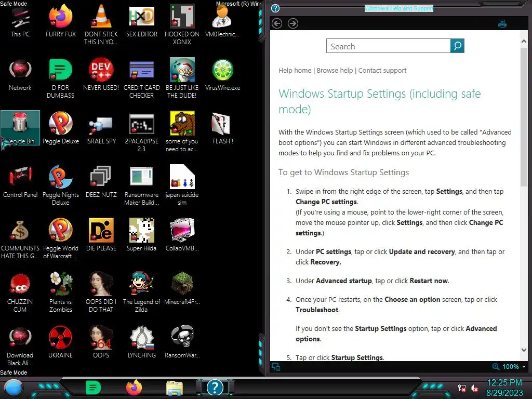Image resolution: width=532 pixels, height=399 pixels.
Task: Open the Super Hilda shortcut
Action: (141, 235)
